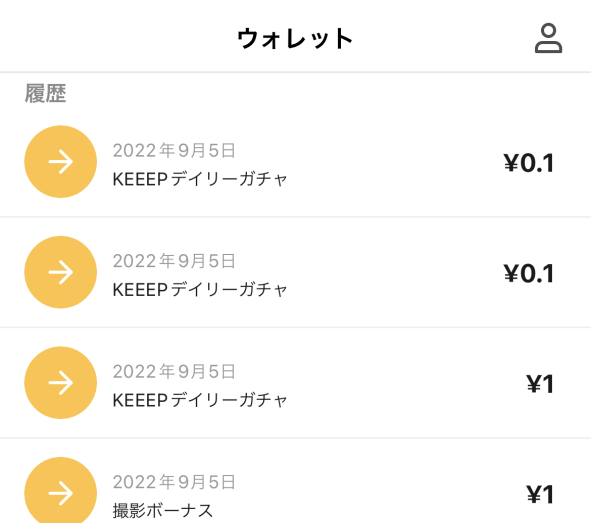Select the 2022年9月5日 date of the topmost entry

click(x=174, y=150)
